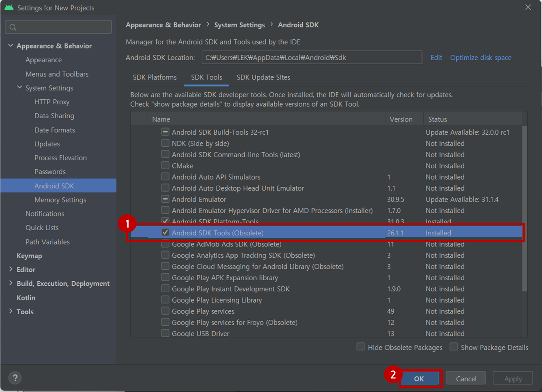
Task: Select Path Variables settings
Action: point(47,242)
